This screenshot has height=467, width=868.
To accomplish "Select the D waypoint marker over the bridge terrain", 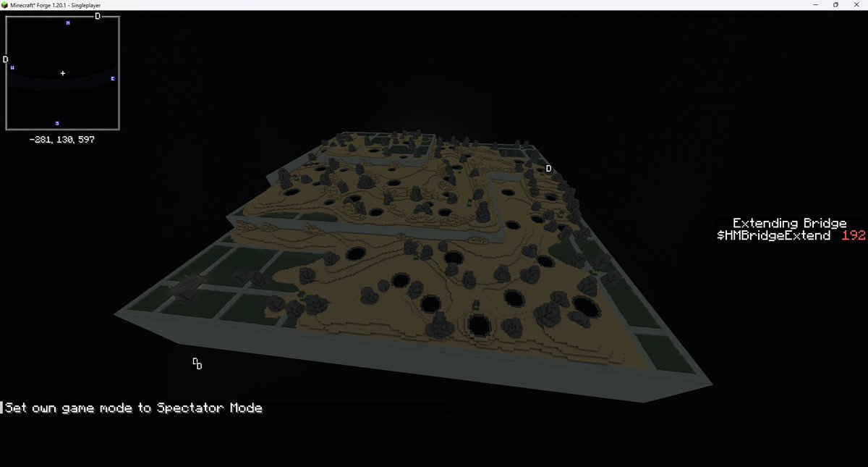I will tap(549, 167).
